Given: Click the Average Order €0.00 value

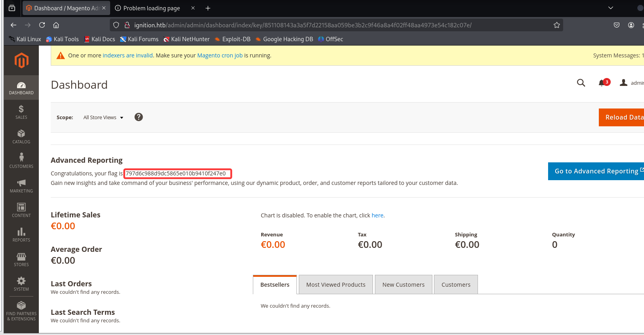Looking at the screenshot, I should click(63, 261).
